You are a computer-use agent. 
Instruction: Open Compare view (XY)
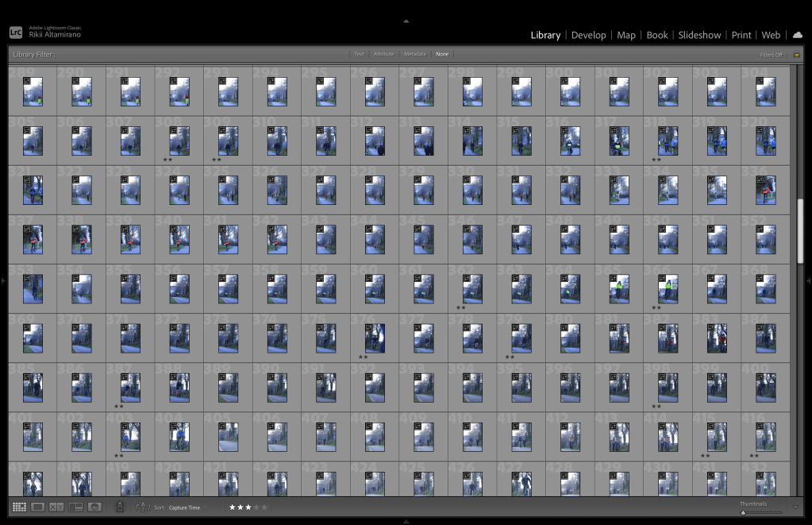point(56,507)
